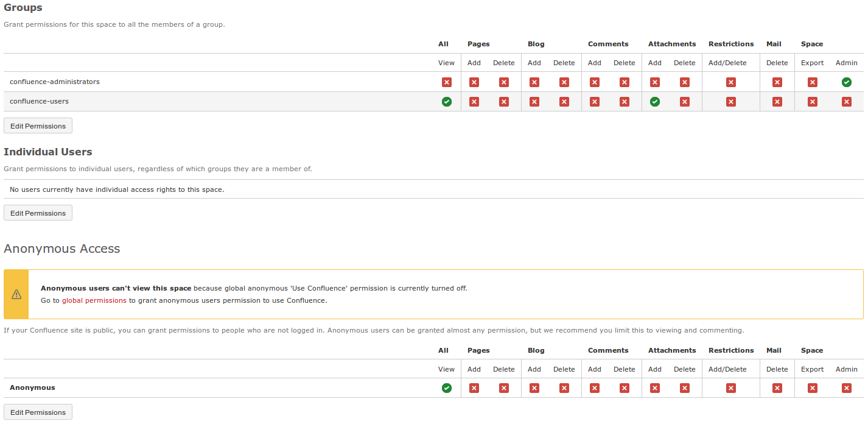The image size is (868, 424).
Task: Click the red Pages Add icon for confluence-administrators
Action: coord(474,82)
